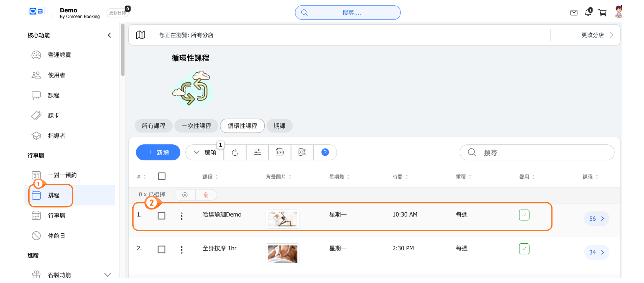This screenshot has height=283, width=644.
Task: Open the mail inbox icon
Action: pos(574,13)
